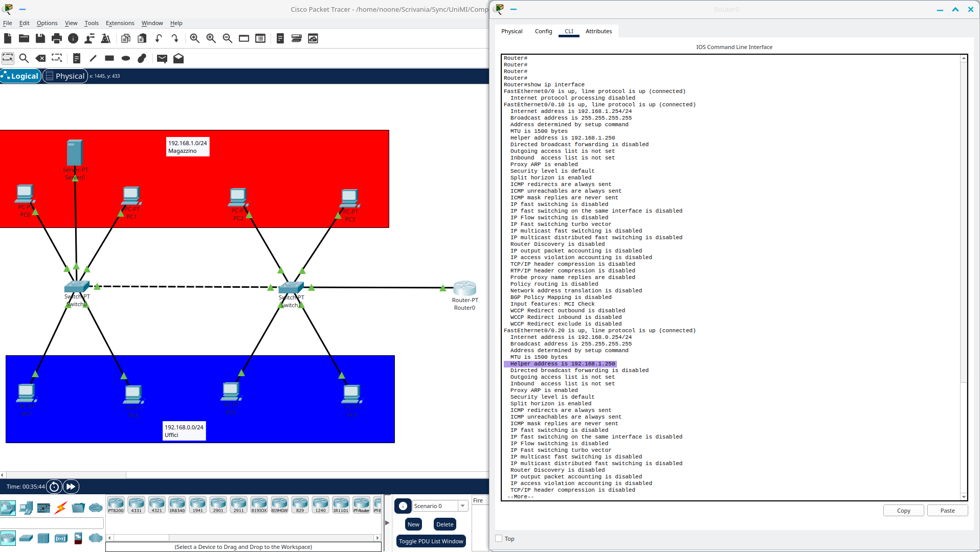Select the Switch1 device in topology
Image resolution: width=980 pixels, height=552 pixels.
[x=292, y=288]
